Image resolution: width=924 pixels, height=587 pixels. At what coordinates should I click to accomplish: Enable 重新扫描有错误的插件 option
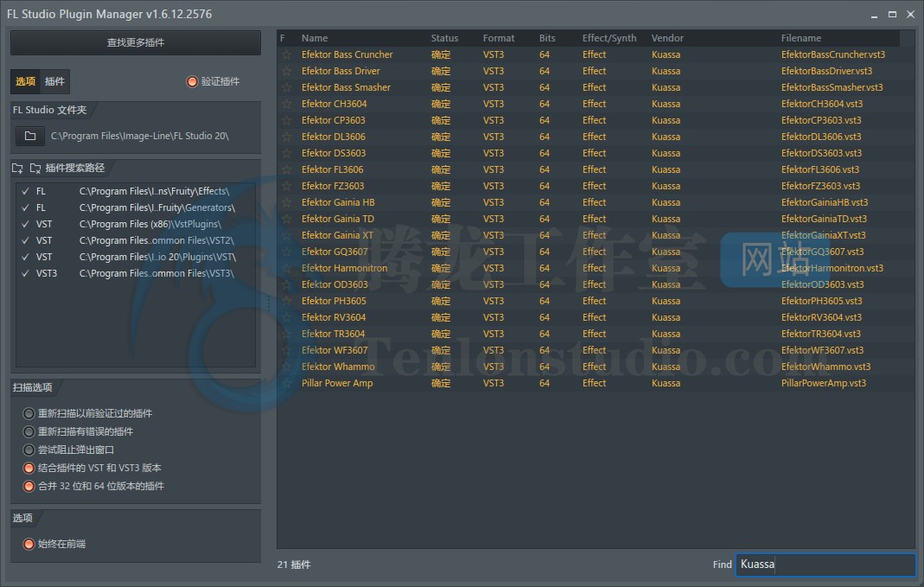tap(29, 431)
